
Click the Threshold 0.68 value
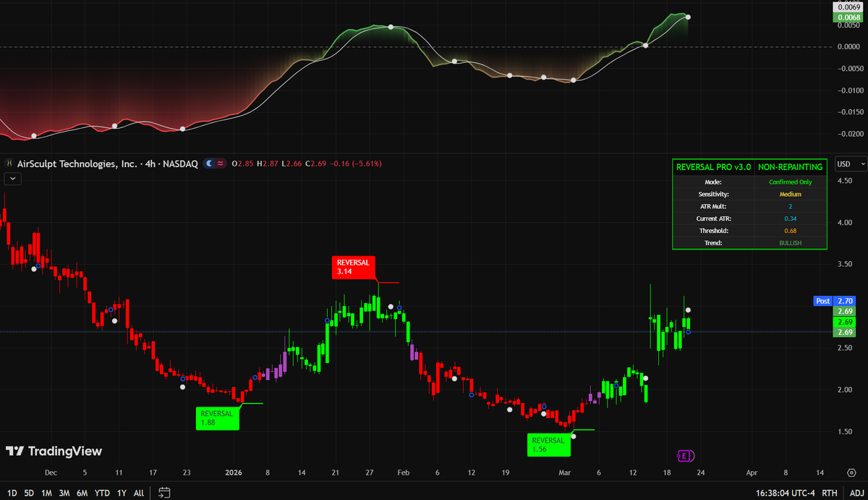coord(790,231)
